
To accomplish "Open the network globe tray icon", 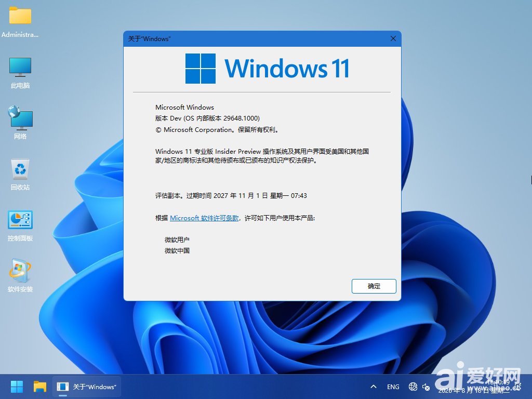I will [x=413, y=387].
